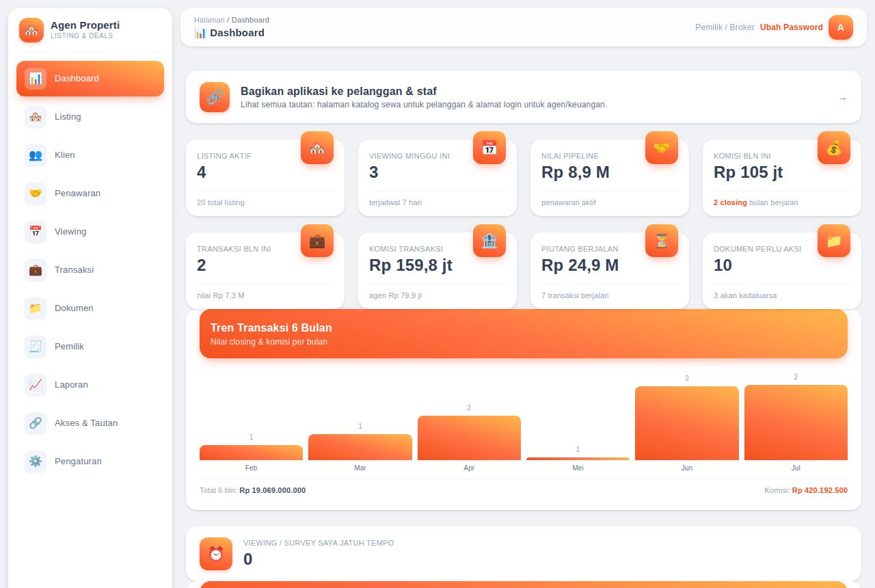Image resolution: width=875 pixels, height=588 pixels.
Task: Go to Viewing page
Action: [90, 232]
